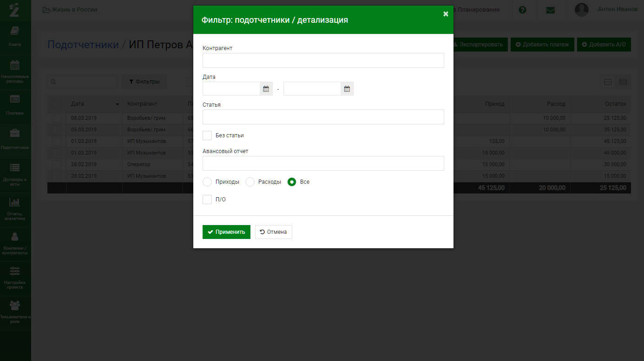The width and height of the screenshot is (644, 361).
Task: Tick checkbox for Оператор row
Action: 57,165
